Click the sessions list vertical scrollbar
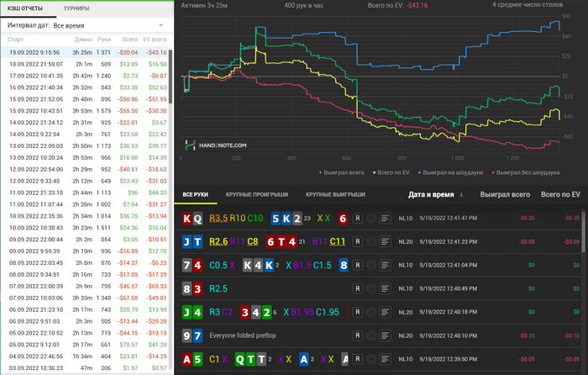 (x=171, y=77)
